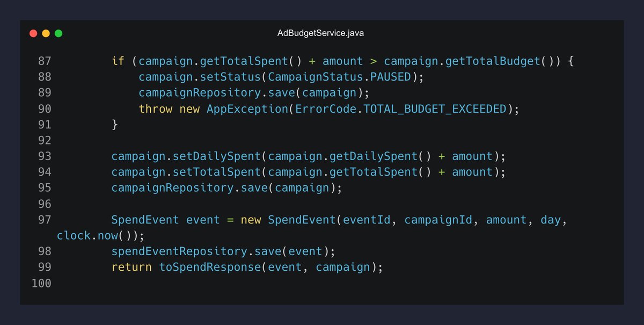Viewport: 644px width, 325px height.
Task: Click line number 95
Action: click(x=45, y=187)
